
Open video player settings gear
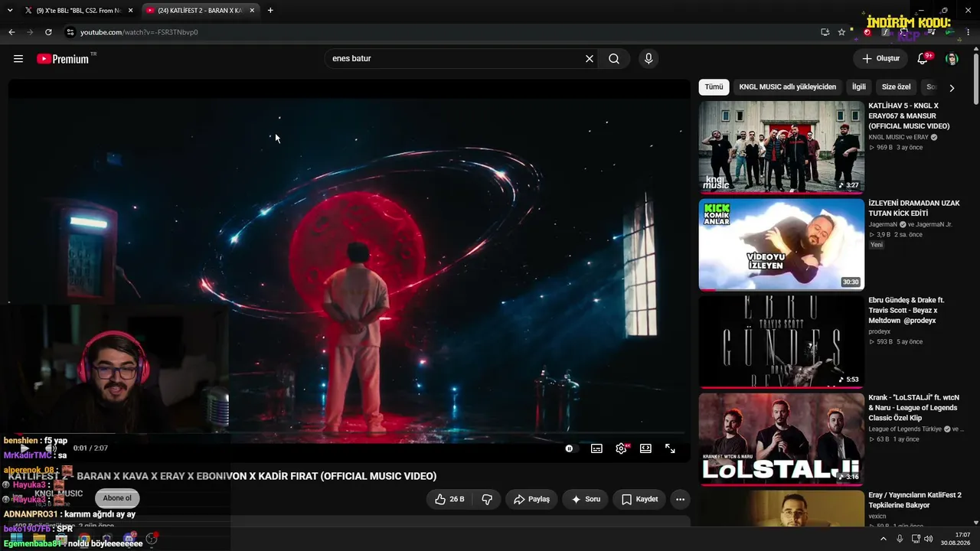coord(621,448)
